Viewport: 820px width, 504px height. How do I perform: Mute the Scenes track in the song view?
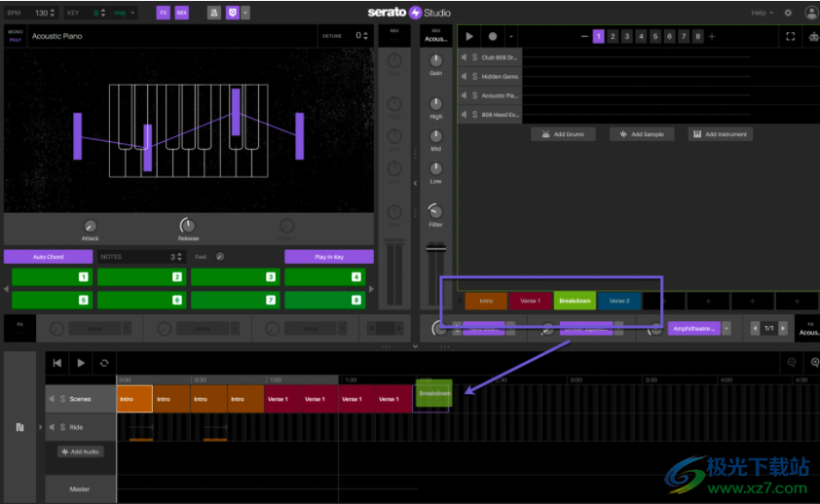[x=52, y=399]
